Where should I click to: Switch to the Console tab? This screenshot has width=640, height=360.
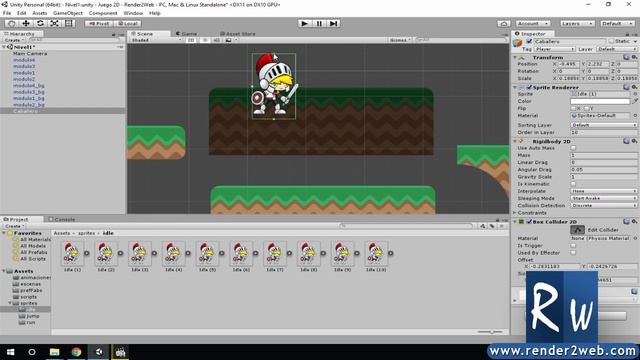coord(62,219)
